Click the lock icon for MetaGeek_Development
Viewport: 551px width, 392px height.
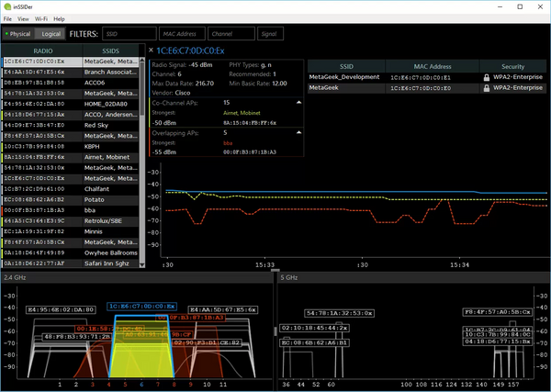point(487,78)
